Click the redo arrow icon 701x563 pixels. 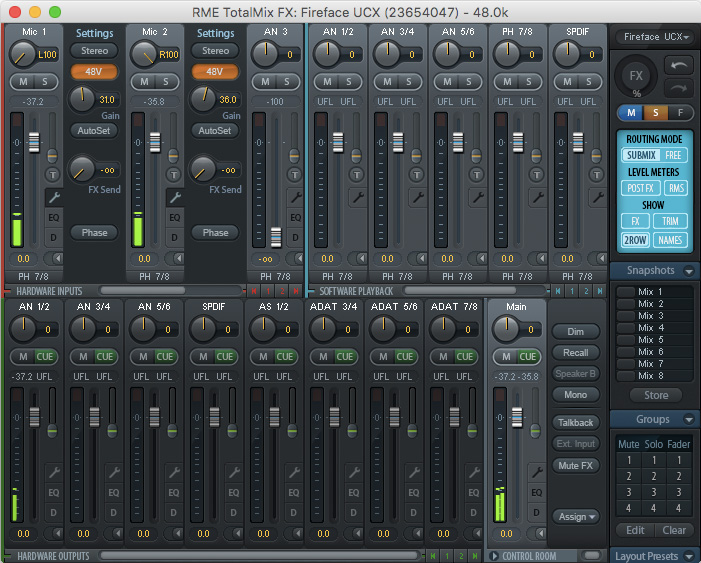tap(678, 88)
